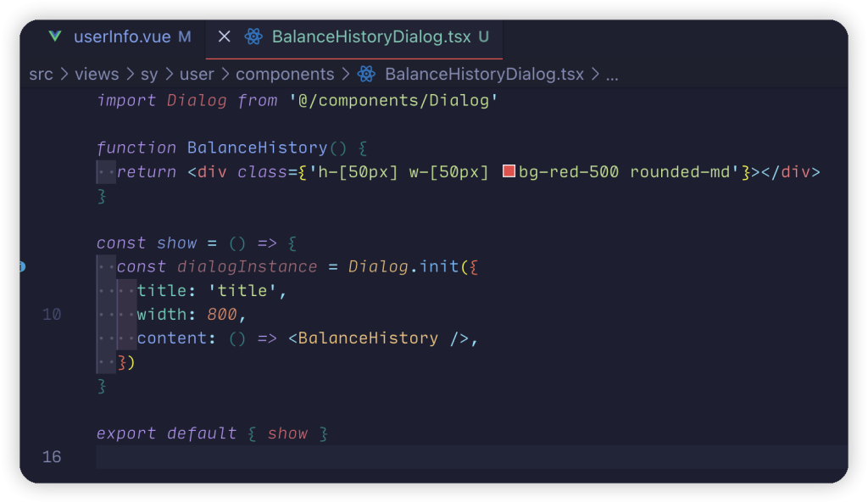The height and width of the screenshot is (503, 868).
Task: Open the 'components' breadcrumb folder
Action: [285, 75]
